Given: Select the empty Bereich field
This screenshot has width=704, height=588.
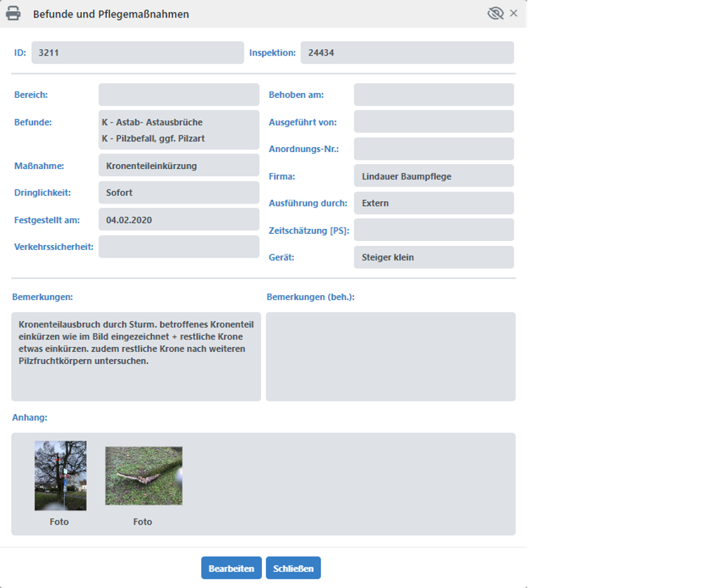Looking at the screenshot, I should [x=179, y=95].
